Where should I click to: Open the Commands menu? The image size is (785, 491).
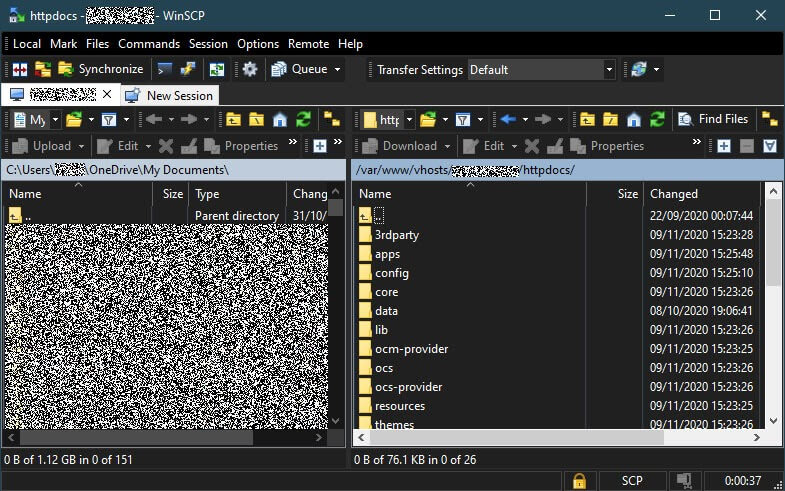(149, 44)
